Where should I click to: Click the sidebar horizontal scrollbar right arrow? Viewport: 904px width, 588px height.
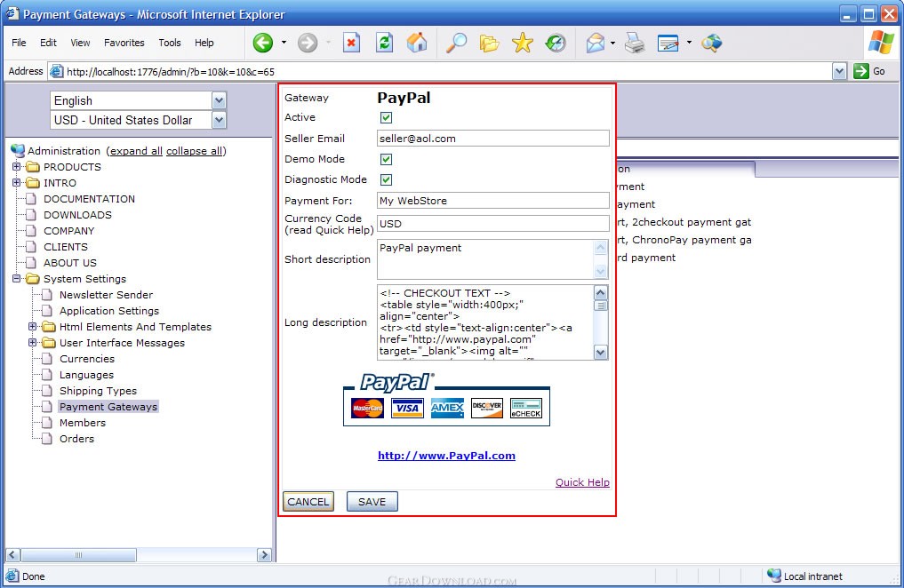point(264,555)
